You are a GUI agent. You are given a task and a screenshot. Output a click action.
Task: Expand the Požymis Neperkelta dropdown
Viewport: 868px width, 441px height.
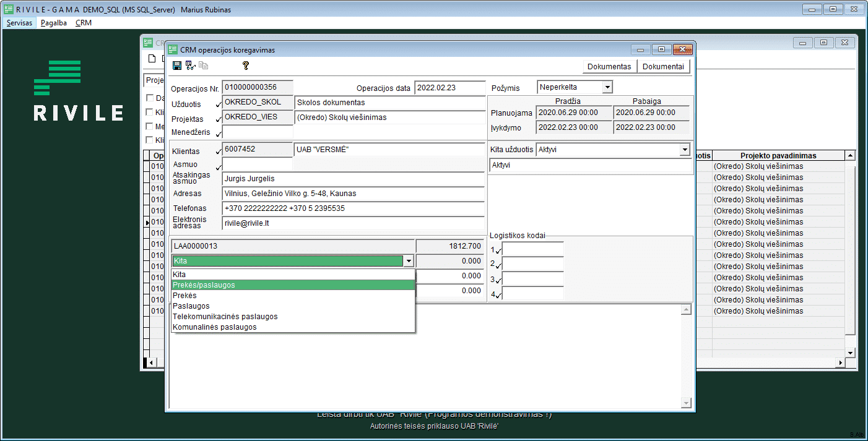pos(607,88)
